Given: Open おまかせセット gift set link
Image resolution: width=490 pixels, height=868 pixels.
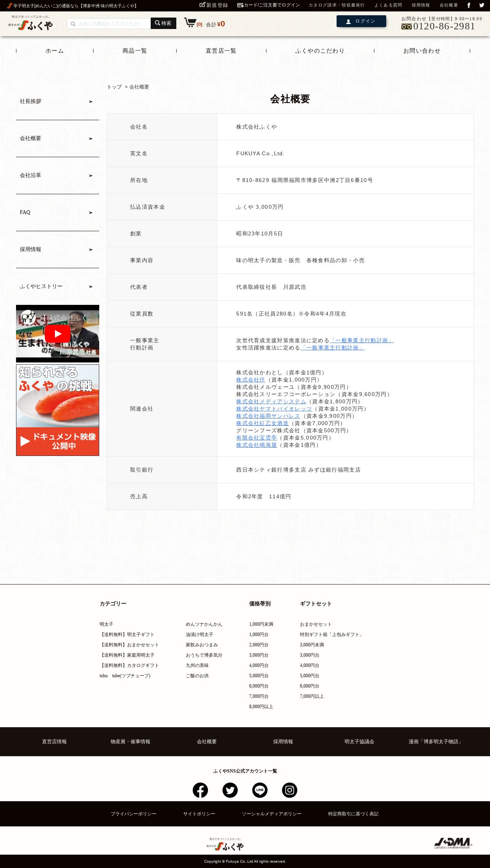Looking at the screenshot, I should pos(316,624).
